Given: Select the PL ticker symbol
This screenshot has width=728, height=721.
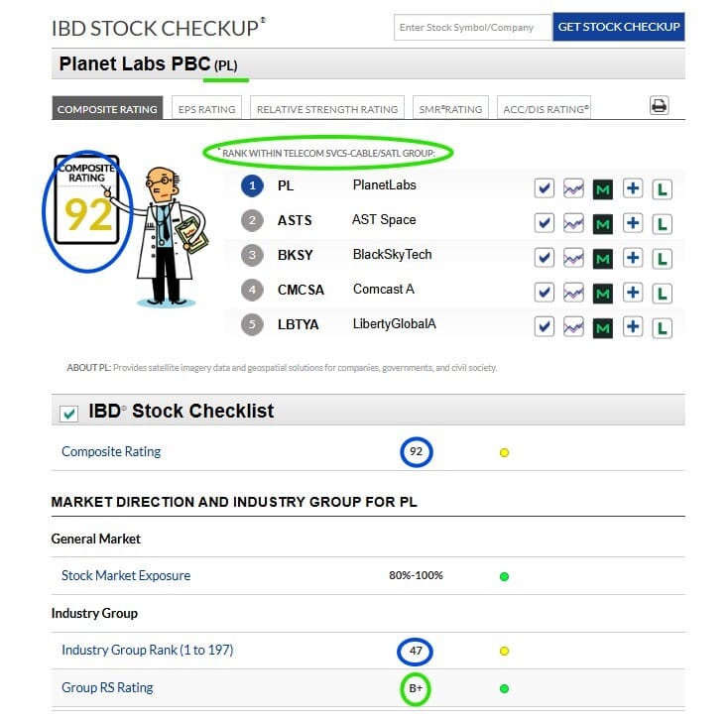Looking at the screenshot, I should coord(286,185).
